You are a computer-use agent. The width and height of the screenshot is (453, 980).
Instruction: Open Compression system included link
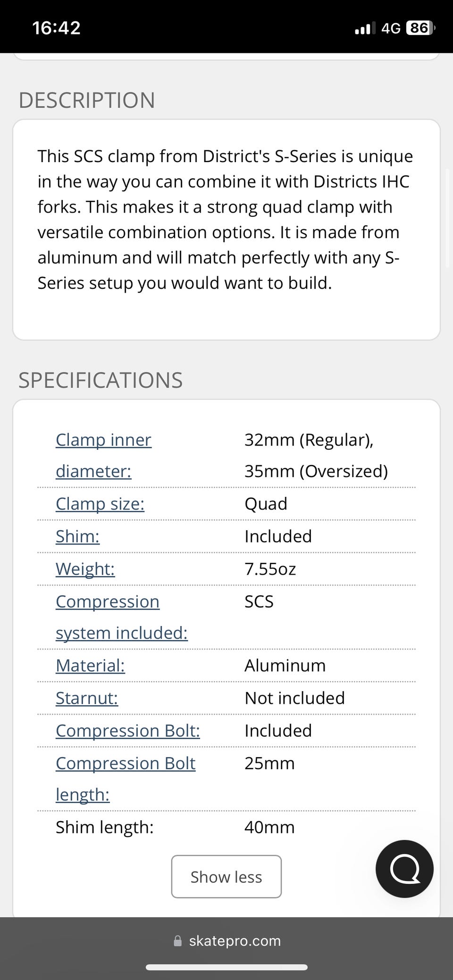click(122, 617)
